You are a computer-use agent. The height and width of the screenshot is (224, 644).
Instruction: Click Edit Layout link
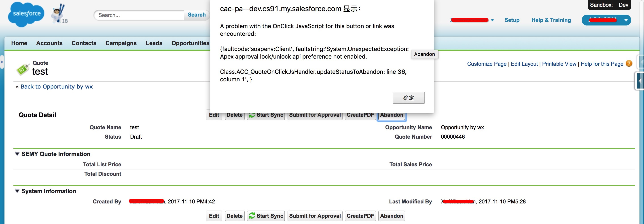(x=524, y=64)
